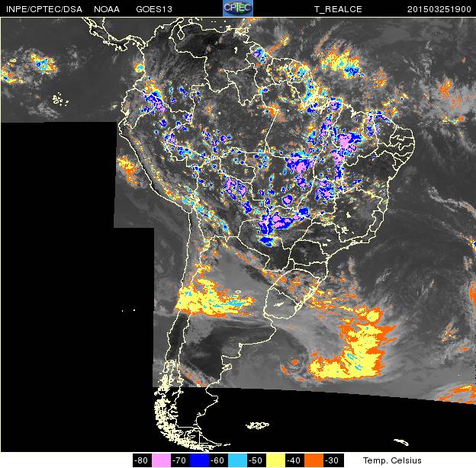Viewport: 476px width, 468px height.
Task: Click the -30 value in the legend
Action: click(333, 460)
